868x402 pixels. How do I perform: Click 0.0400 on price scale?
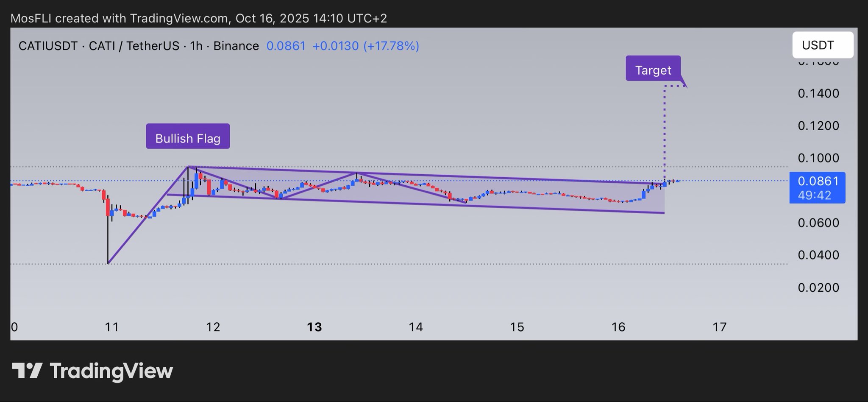click(x=818, y=255)
